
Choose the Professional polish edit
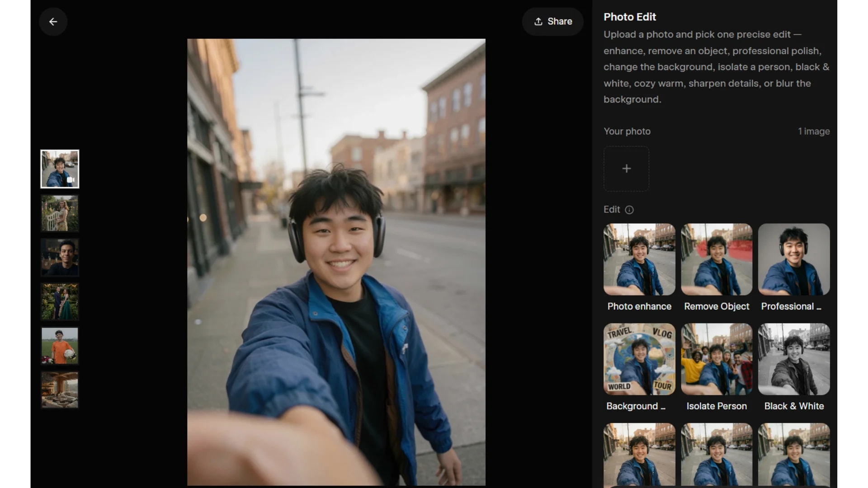pos(794,259)
